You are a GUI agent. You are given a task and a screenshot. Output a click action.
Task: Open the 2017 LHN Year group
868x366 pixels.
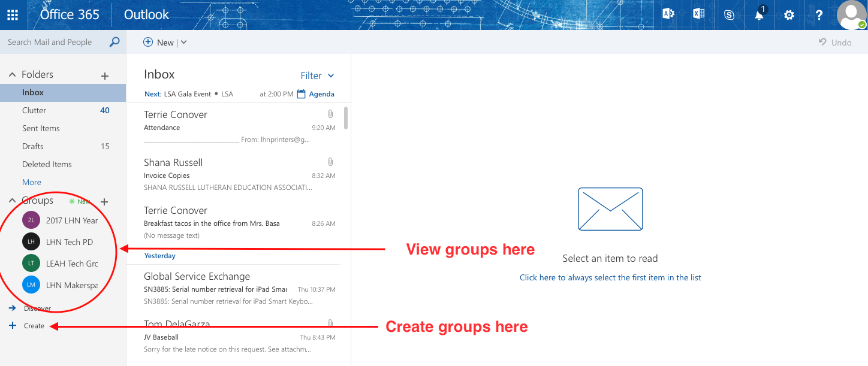(x=72, y=220)
